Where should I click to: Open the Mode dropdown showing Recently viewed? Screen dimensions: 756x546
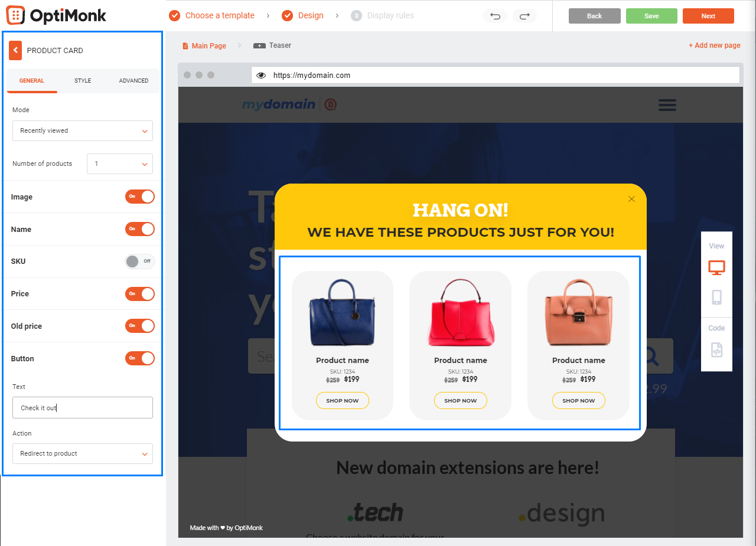pos(83,130)
